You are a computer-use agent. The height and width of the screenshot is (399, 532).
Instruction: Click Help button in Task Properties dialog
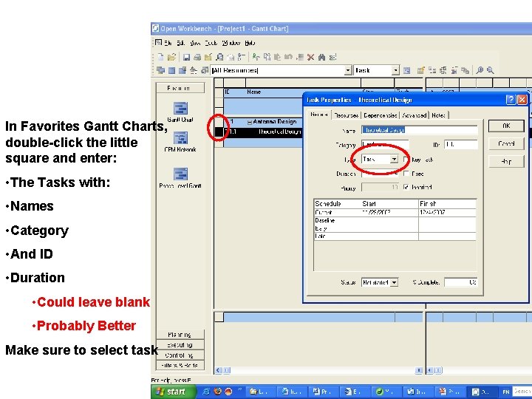(506, 162)
